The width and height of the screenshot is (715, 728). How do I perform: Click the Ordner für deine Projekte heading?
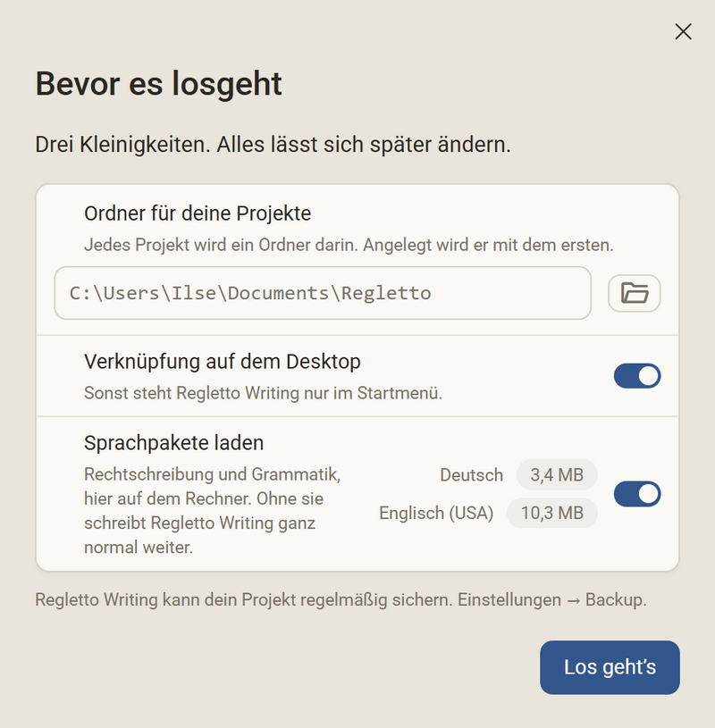(198, 213)
